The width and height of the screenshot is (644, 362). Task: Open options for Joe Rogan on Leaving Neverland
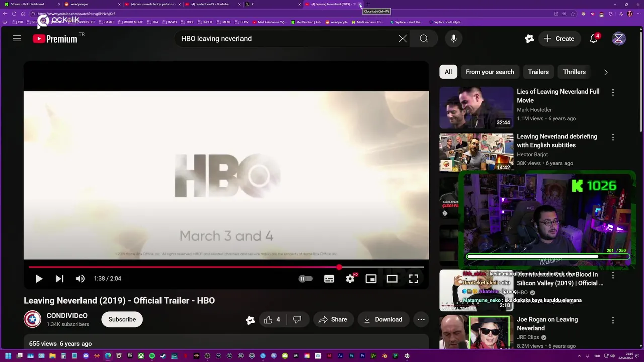click(x=613, y=320)
